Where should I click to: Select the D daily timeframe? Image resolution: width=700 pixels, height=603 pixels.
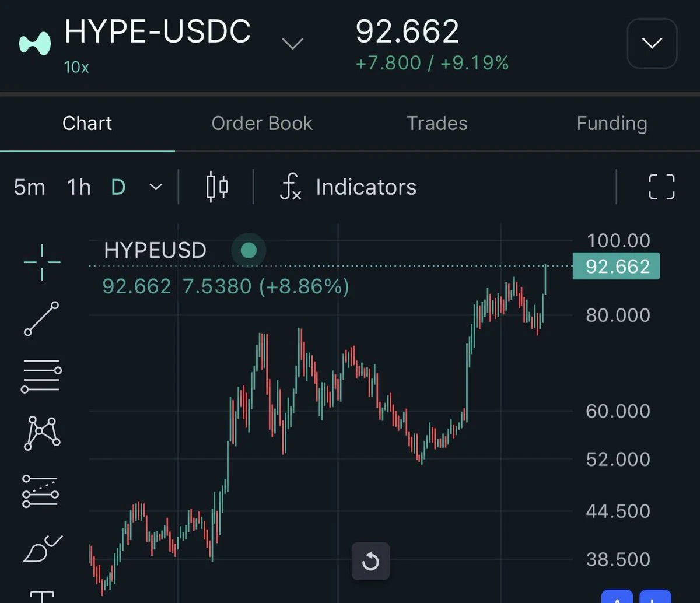tap(118, 187)
